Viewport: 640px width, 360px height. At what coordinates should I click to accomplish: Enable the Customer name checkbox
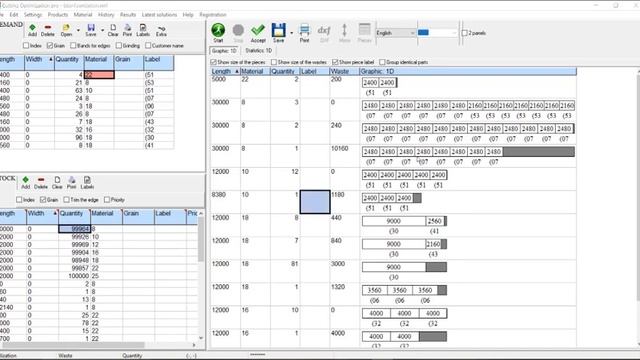[x=148, y=46]
